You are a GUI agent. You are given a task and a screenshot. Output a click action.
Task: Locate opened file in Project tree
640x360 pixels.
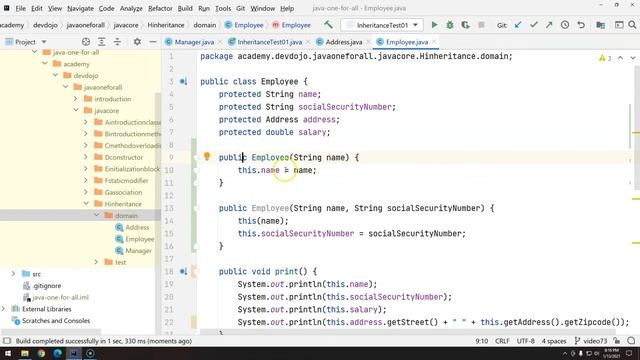pos(86,42)
